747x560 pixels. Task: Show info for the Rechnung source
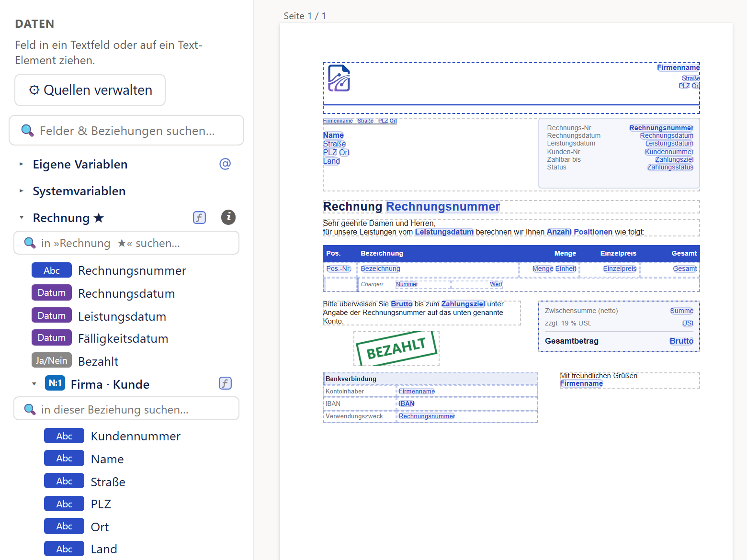pyautogui.click(x=228, y=217)
